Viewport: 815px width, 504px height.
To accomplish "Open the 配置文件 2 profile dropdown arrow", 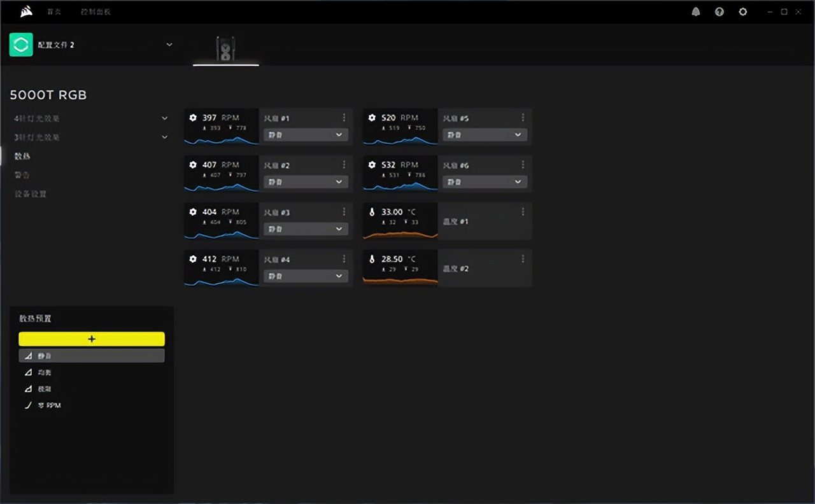I will tap(169, 45).
